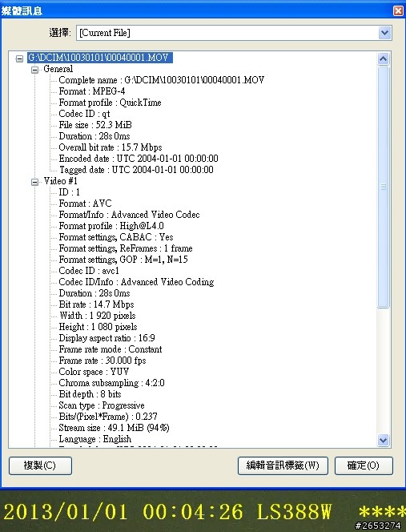Screen dimensions: 406x532
Task: Select 'Stream size : 49.1 MiB (94%)' row
Action: [x=114, y=427]
